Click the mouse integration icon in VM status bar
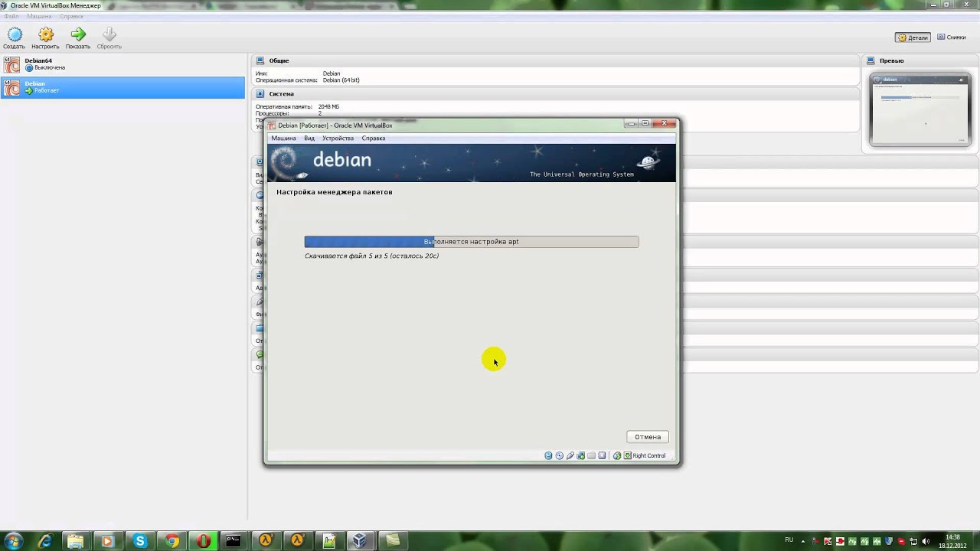 617,455
